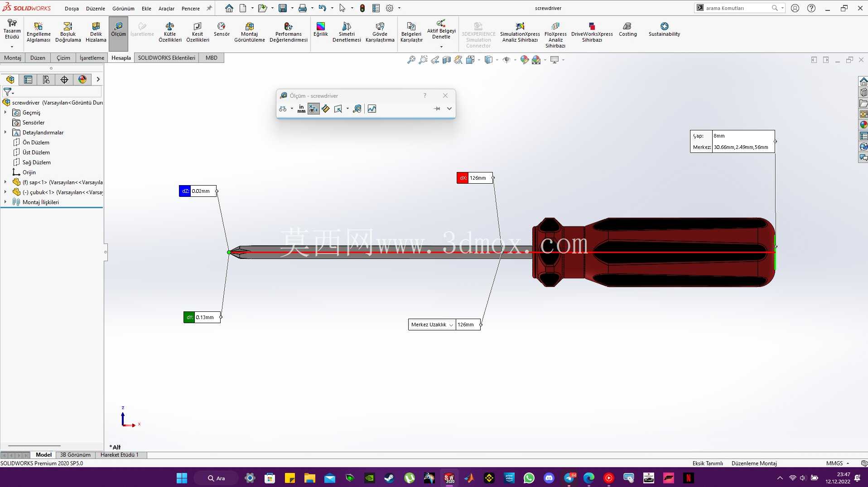The width and height of the screenshot is (868, 487).
Task: Open the Costing tool
Action: click(627, 29)
